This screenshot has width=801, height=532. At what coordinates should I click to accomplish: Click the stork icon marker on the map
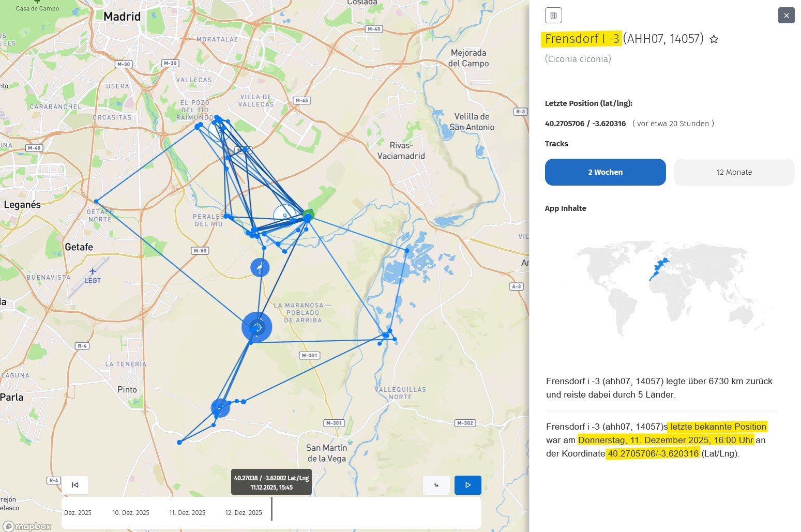click(260, 267)
